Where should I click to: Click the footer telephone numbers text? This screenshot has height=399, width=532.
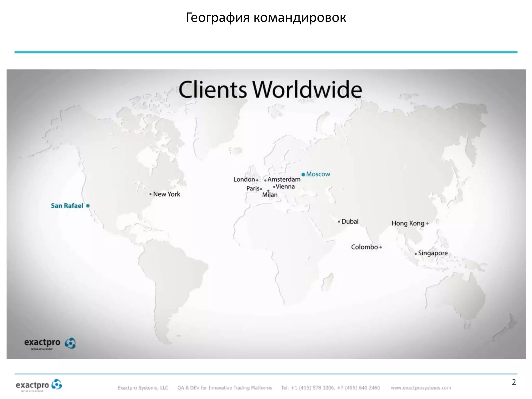tap(330, 388)
